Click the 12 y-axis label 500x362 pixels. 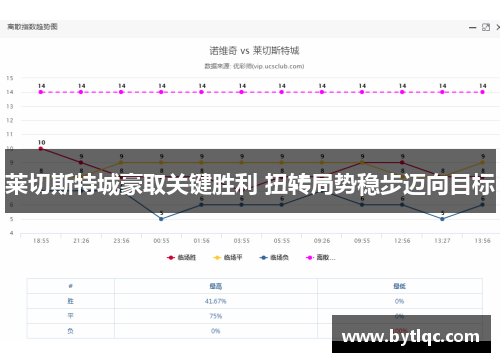(x=10, y=120)
